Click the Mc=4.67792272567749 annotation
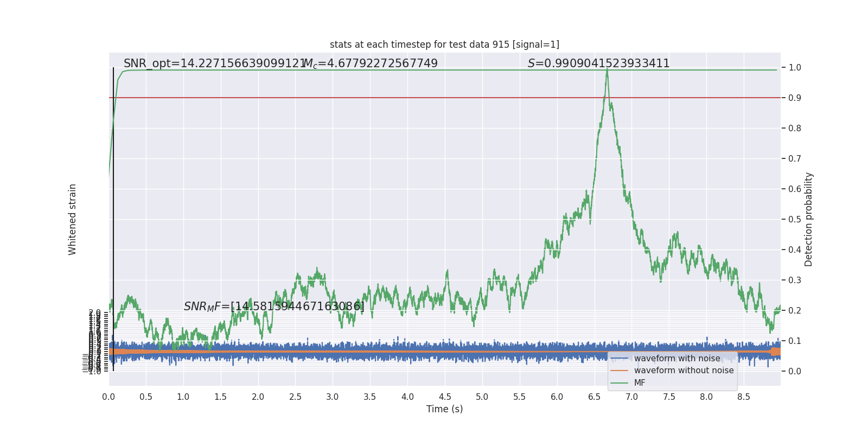The image size is (868, 434). 371,63
